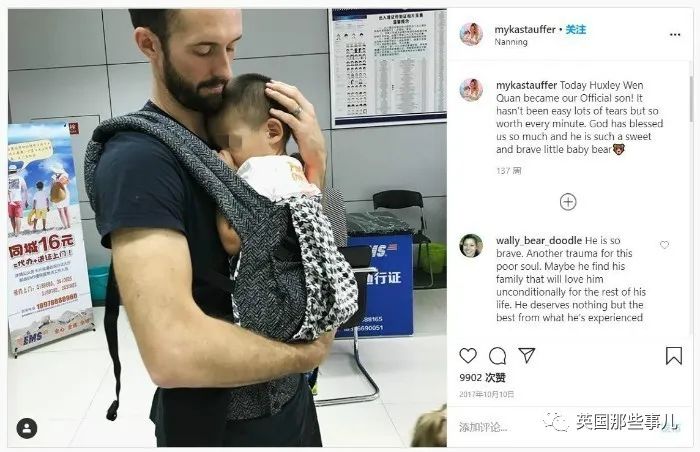Click the mykastauffer avatar beside caption

click(x=471, y=90)
